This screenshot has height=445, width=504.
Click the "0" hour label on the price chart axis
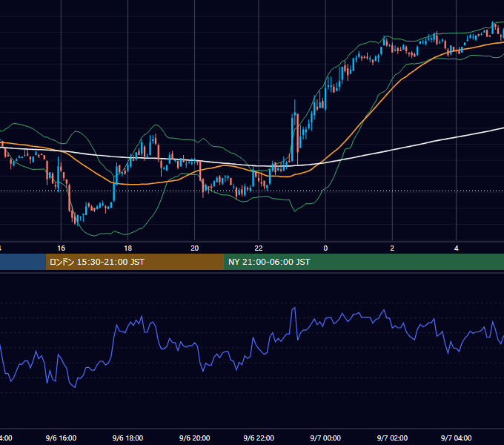coord(325,248)
